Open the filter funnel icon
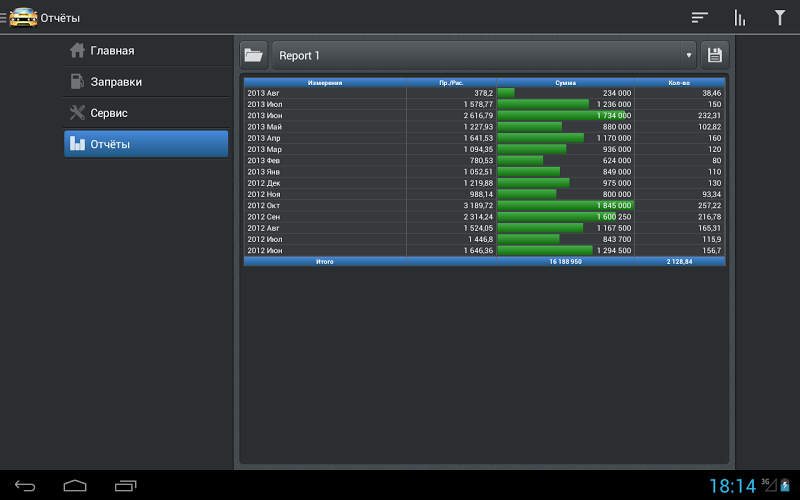 780,17
